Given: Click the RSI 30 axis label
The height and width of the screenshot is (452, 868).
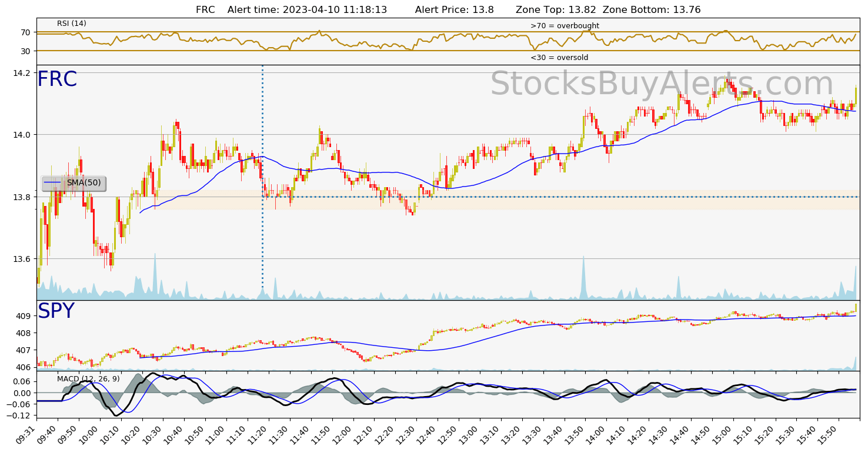Looking at the screenshot, I should [x=26, y=51].
